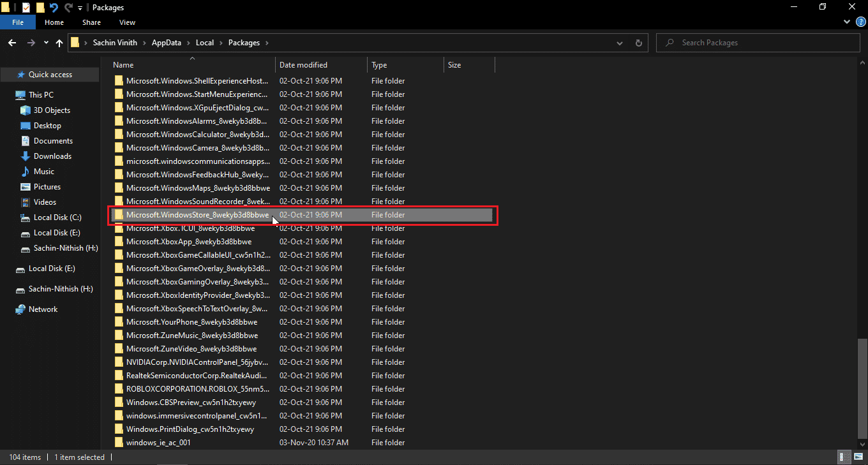Select Local Disk (C:) in the sidebar

[57, 218]
